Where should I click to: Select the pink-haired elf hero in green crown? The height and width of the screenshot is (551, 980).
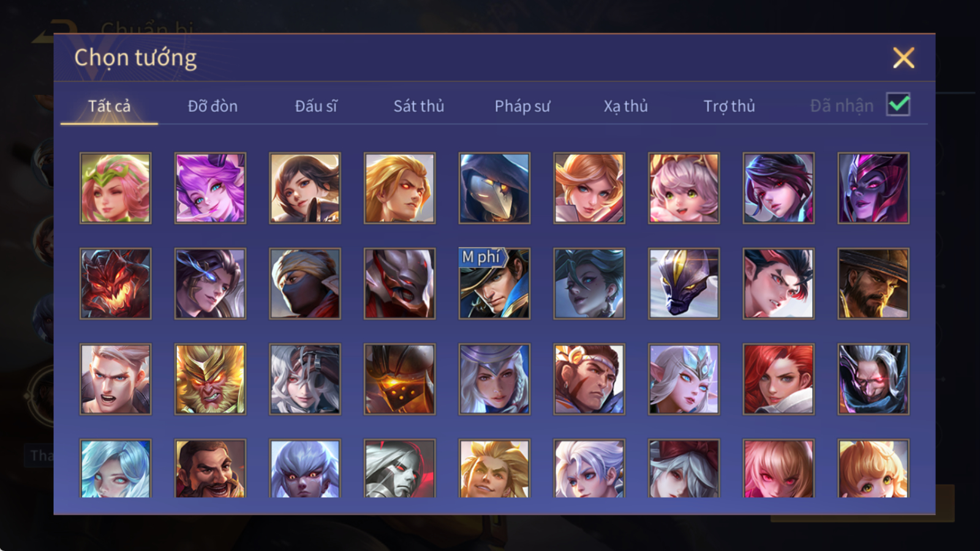point(115,188)
